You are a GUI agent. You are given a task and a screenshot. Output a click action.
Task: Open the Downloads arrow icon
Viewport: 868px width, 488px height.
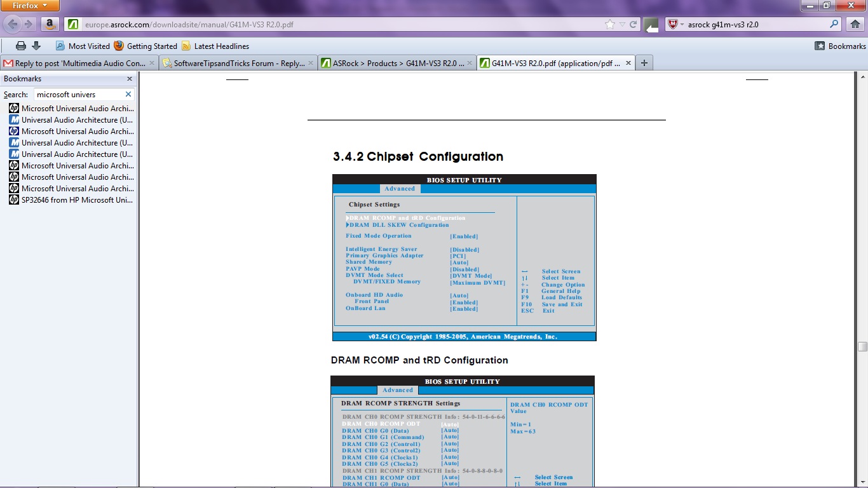(x=36, y=46)
